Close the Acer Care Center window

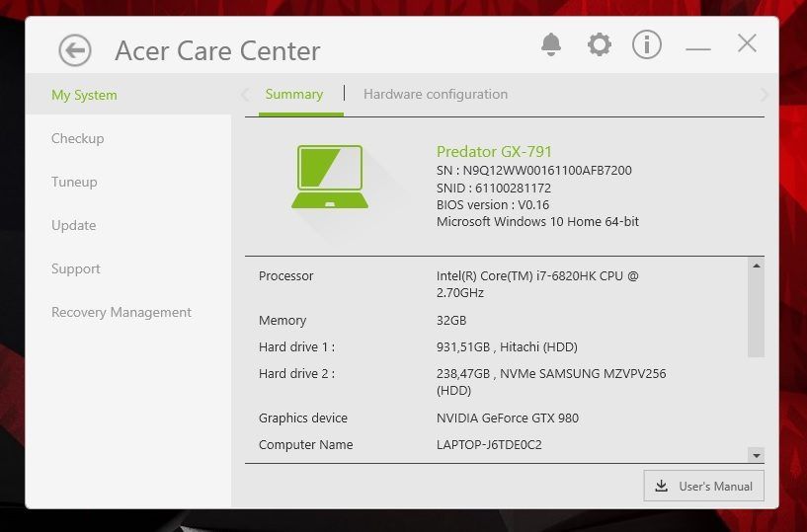[748, 43]
